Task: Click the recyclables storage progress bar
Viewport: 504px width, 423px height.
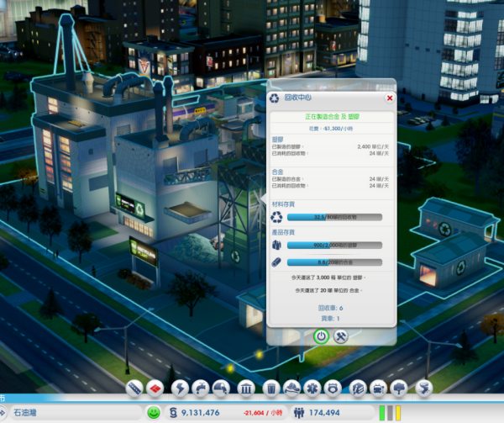Action: click(334, 217)
